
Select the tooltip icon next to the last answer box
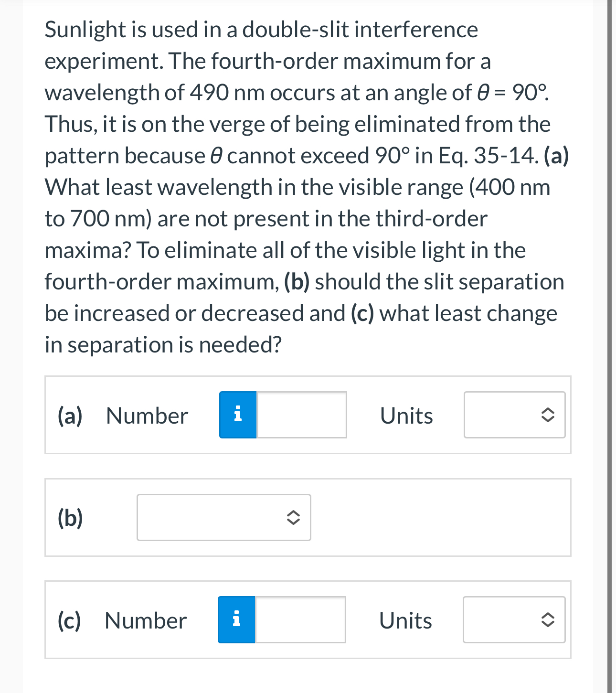tap(236, 619)
